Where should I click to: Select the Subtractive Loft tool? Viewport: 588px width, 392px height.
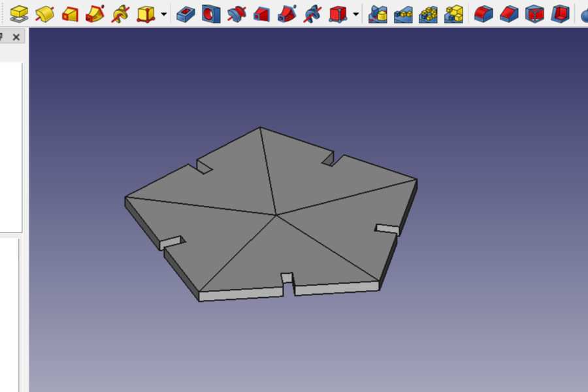click(x=261, y=11)
